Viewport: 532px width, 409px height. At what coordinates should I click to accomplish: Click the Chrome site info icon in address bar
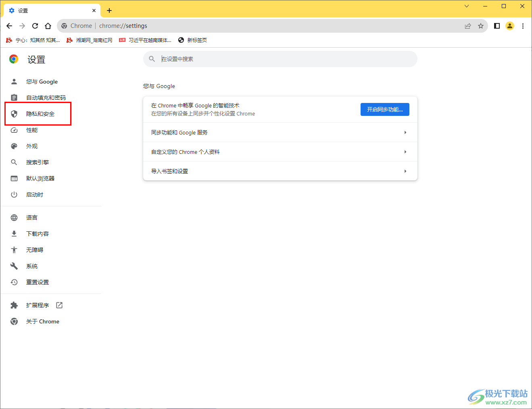click(x=64, y=26)
